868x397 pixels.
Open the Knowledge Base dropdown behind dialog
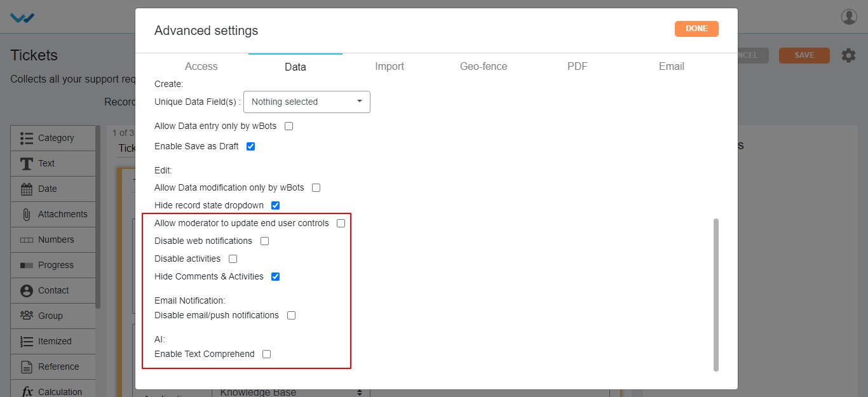[x=290, y=393]
